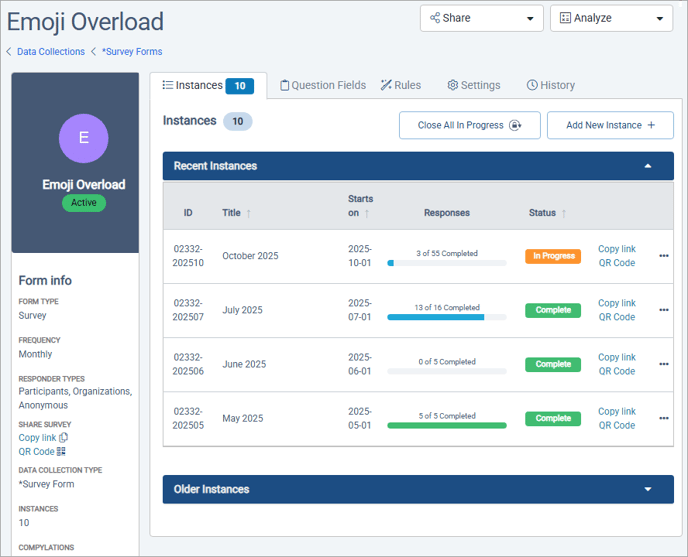Click the July 2025 response progress bar

point(446,317)
